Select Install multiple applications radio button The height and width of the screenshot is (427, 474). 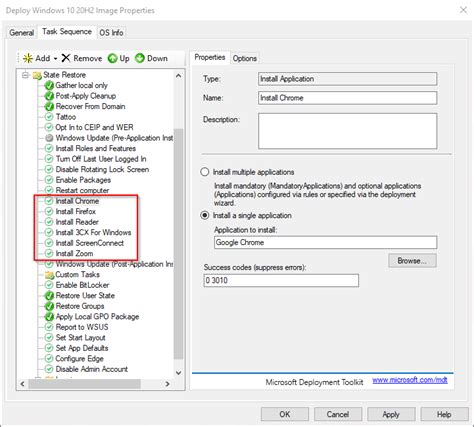point(205,172)
